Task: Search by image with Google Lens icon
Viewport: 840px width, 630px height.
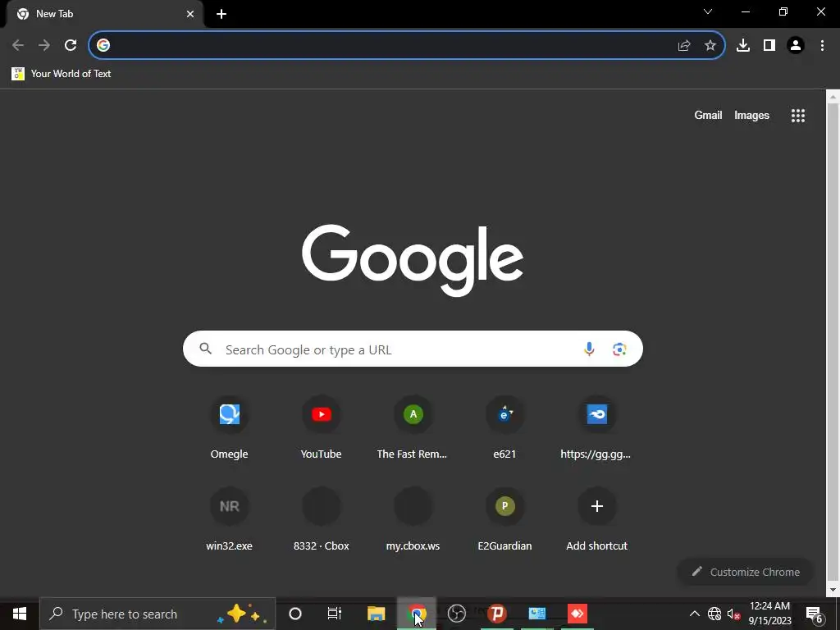Action: click(x=619, y=349)
